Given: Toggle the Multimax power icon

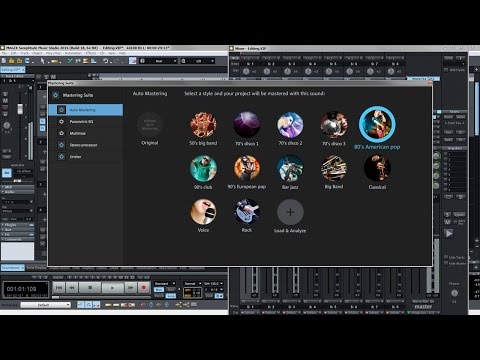Looking at the screenshot, I should coord(61,133).
